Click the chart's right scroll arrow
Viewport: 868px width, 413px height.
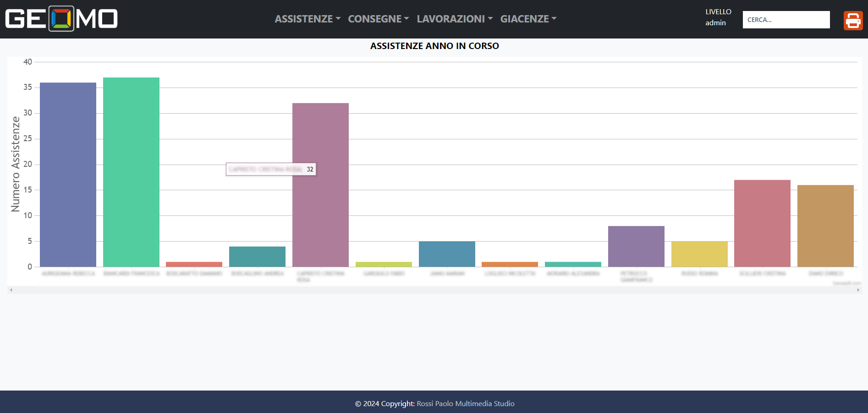click(858, 290)
